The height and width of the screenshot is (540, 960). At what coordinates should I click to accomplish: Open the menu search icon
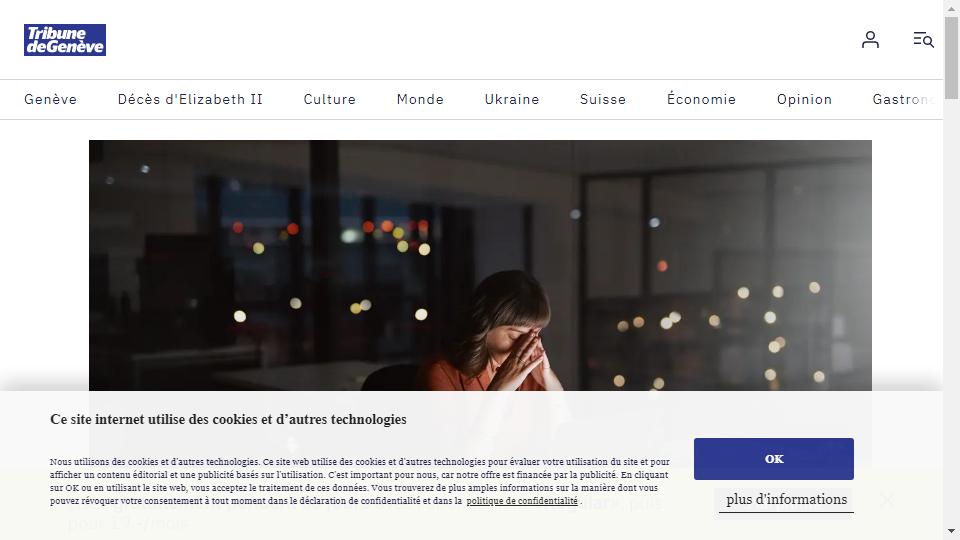tap(923, 40)
